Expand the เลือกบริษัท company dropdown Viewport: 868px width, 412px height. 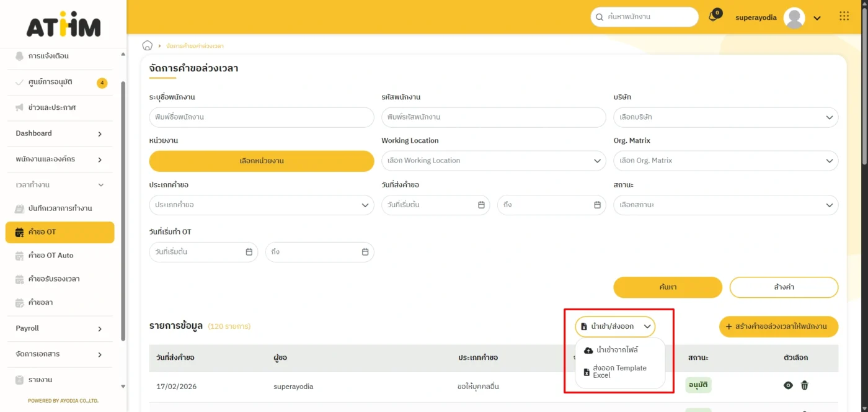[725, 117]
